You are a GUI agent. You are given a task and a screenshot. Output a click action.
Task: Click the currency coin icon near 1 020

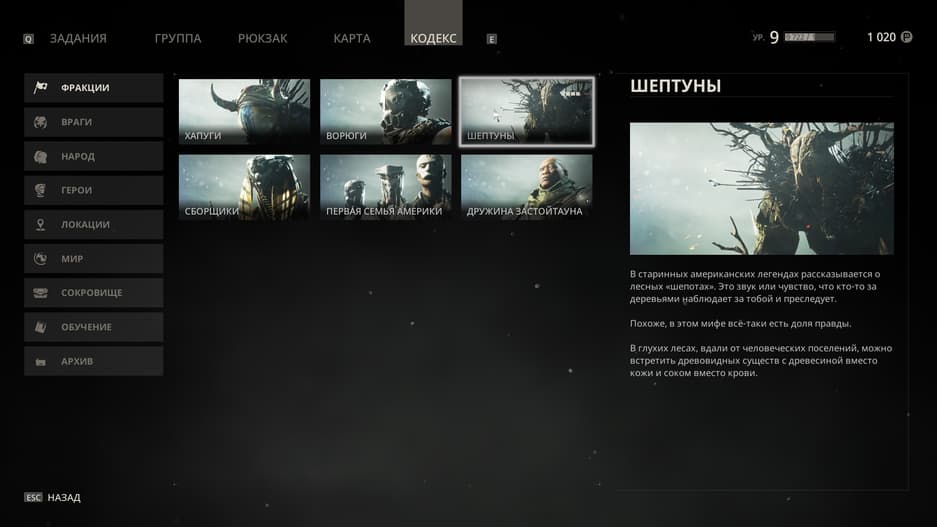point(907,37)
